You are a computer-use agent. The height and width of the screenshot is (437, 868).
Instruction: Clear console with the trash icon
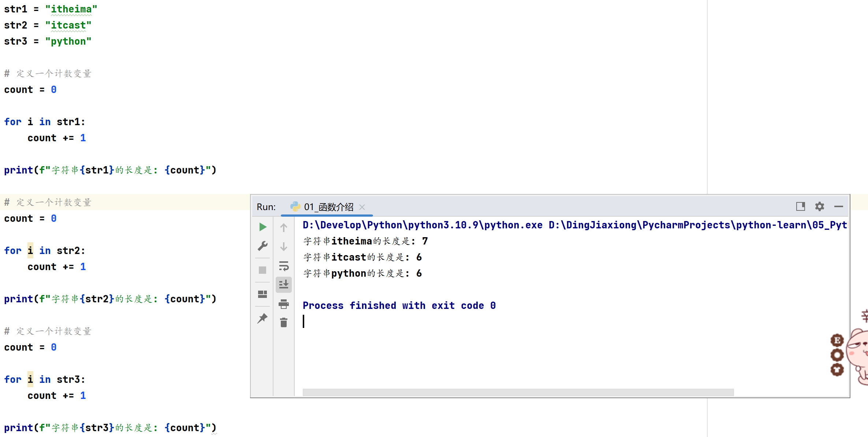(284, 322)
